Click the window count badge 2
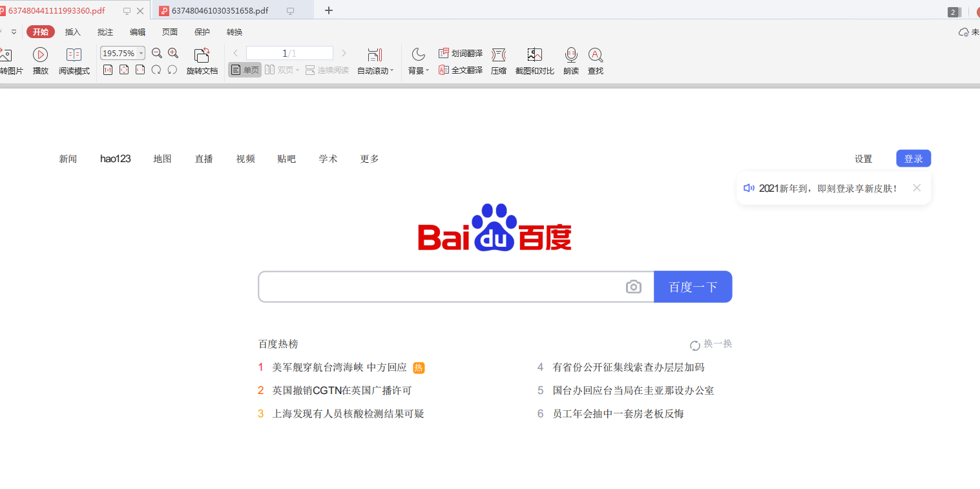This screenshot has height=489, width=980. point(954,12)
